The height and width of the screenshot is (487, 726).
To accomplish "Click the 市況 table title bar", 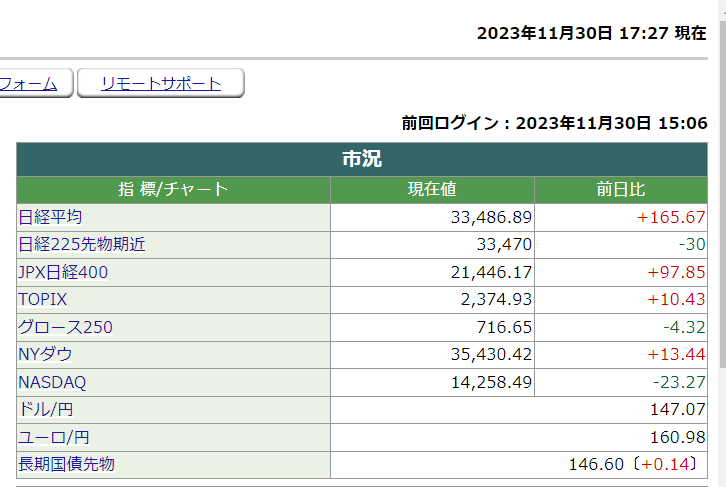I will [x=361, y=159].
